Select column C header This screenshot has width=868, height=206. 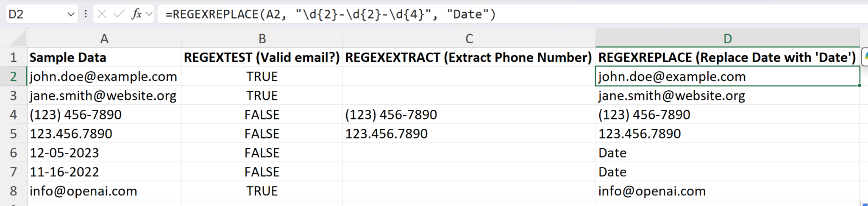[x=469, y=39]
